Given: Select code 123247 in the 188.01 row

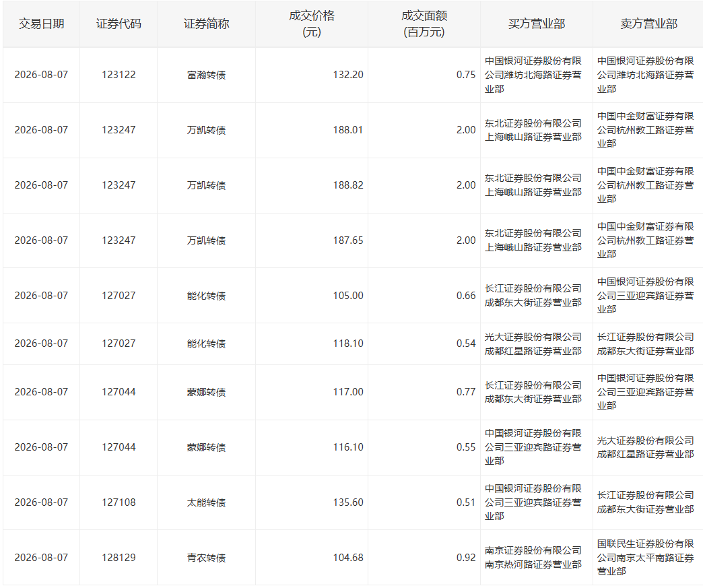Looking at the screenshot, I should 119,130.
